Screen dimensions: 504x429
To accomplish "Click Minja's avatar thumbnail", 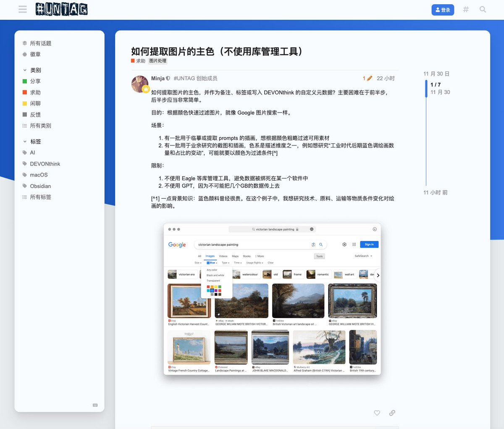I will pos(140,83).
